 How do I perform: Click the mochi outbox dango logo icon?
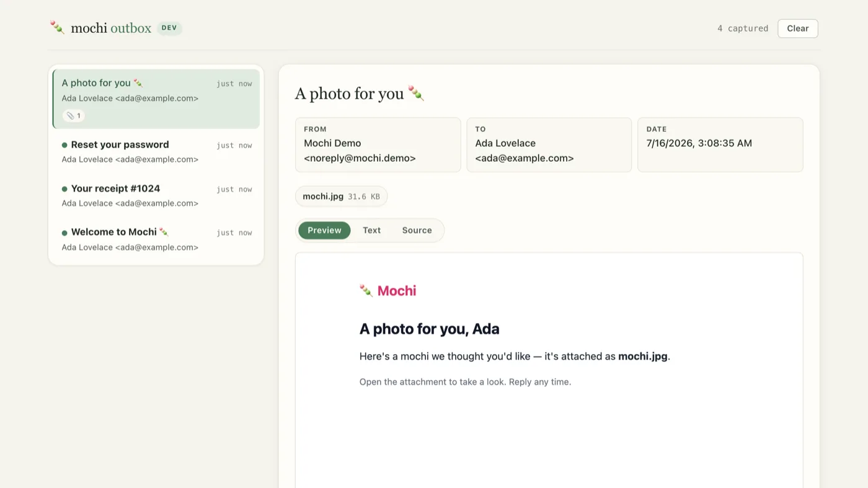(57, 27)
